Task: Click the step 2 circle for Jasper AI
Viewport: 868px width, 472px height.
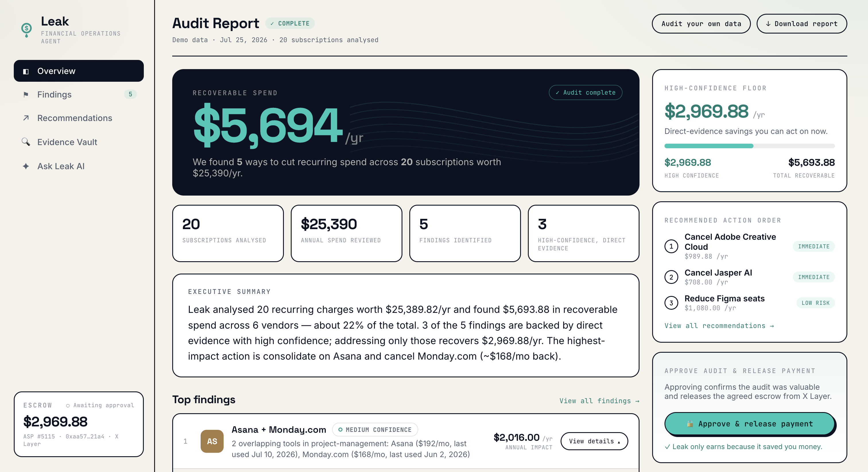Action: 671,277
